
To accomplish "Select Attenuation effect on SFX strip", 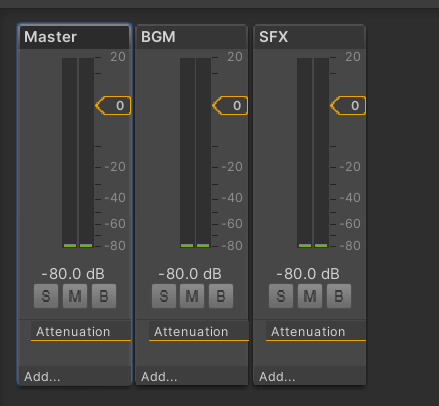I will 316,331.
